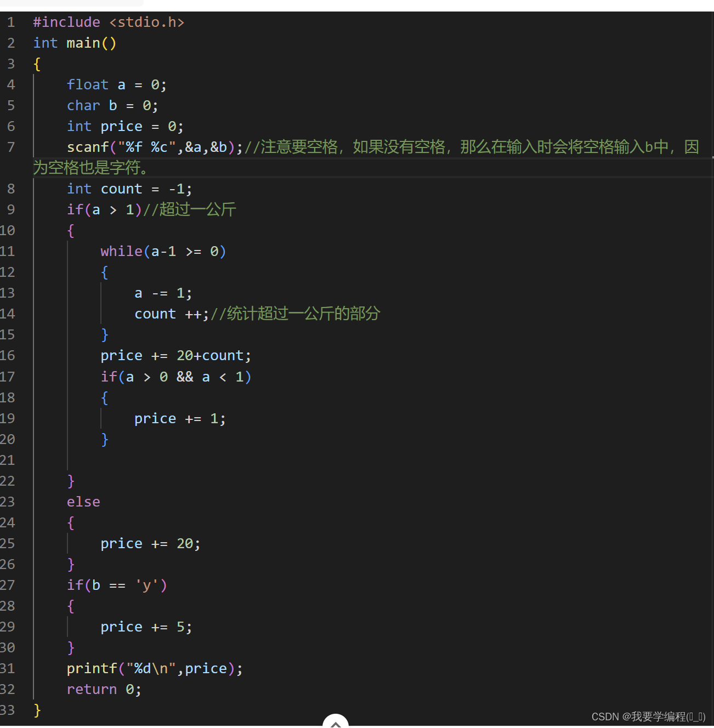Click the #include <stdio.h> line

tap(109, 22)
